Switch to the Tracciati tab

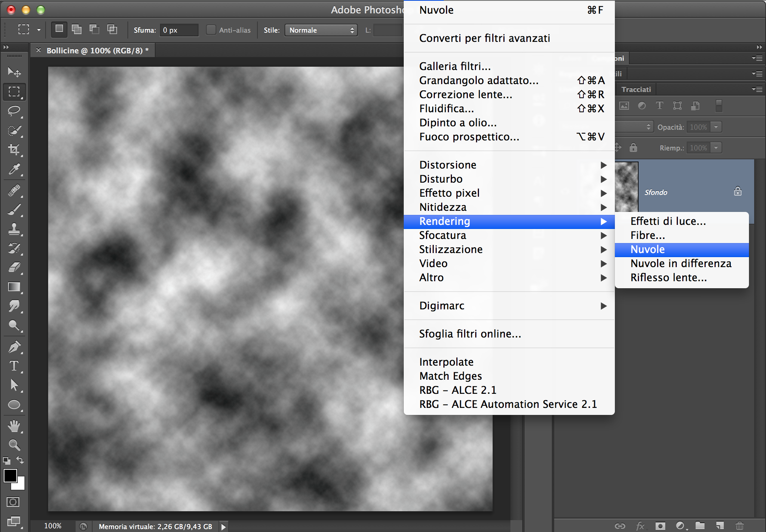click(x=636, y=89)
